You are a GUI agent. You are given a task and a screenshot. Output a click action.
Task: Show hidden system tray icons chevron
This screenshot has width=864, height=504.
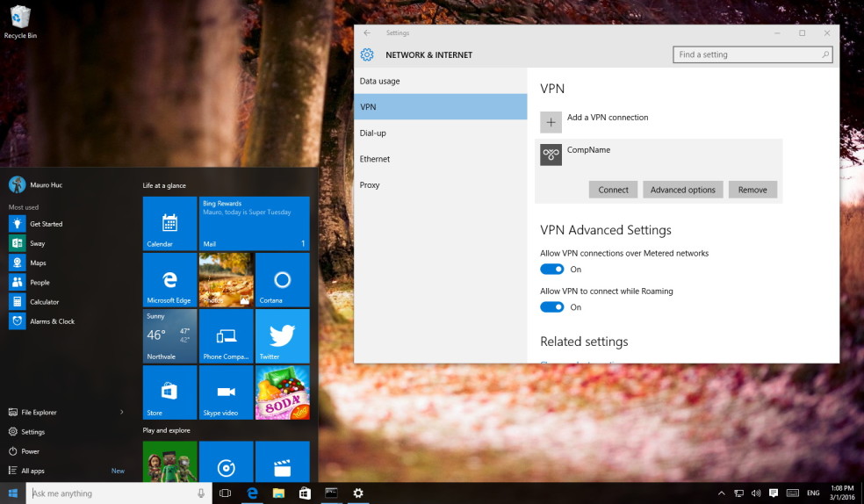point(721,493)
